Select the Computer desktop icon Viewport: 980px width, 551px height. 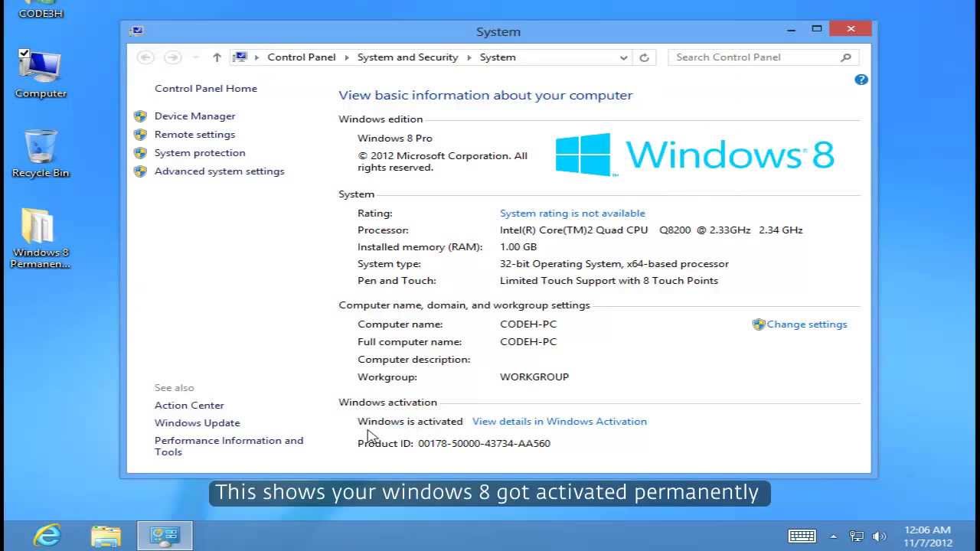pyautogui.click(x=41, y=74)
